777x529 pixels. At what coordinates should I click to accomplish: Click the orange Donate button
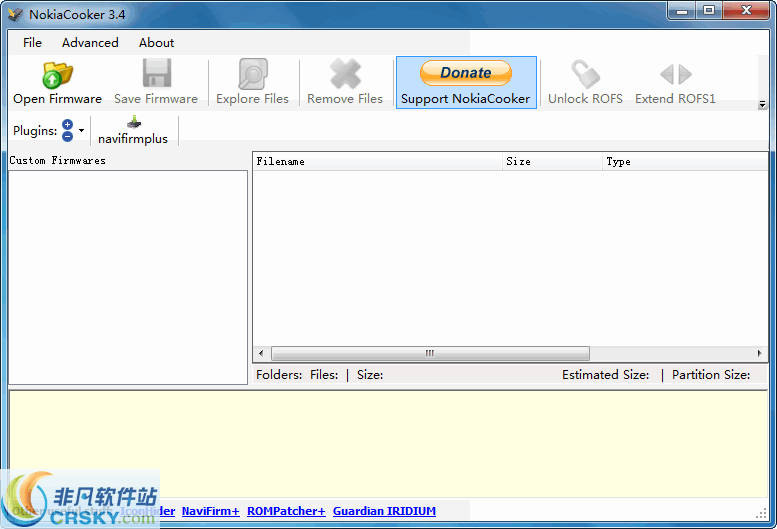466,73
